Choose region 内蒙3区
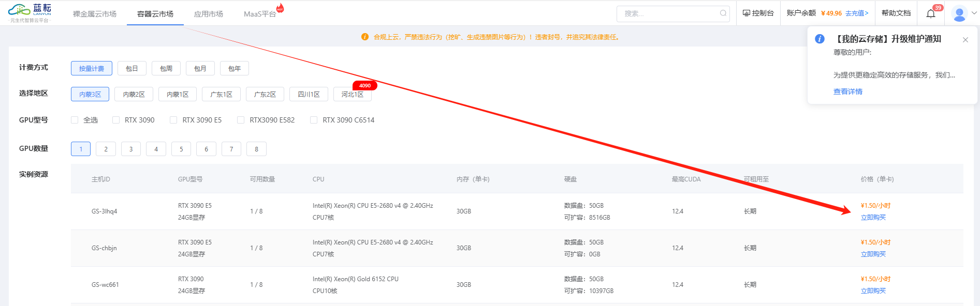 (x=90, y=94)
